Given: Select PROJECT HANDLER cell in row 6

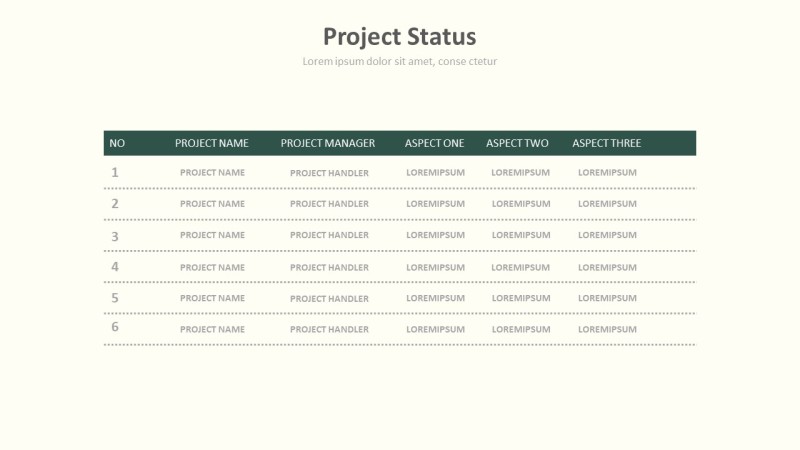Looking at the screenshot, I should click(329, 330).
